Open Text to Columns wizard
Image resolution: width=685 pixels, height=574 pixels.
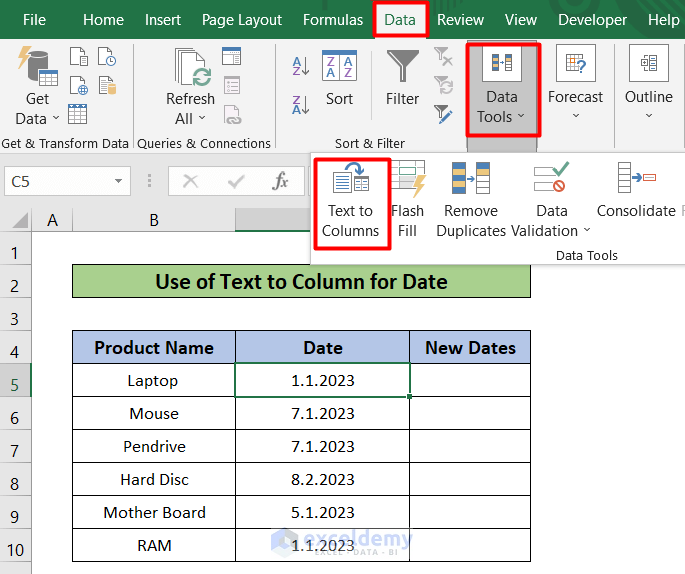[350, 201]
